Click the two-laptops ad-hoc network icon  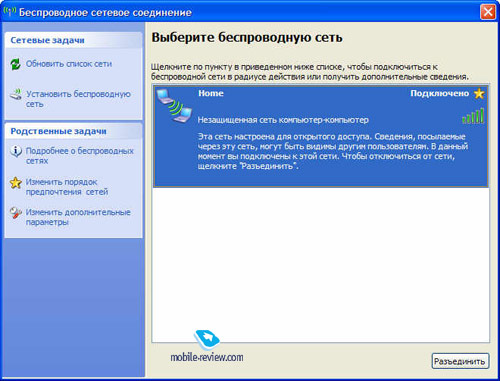coord(174,106)
